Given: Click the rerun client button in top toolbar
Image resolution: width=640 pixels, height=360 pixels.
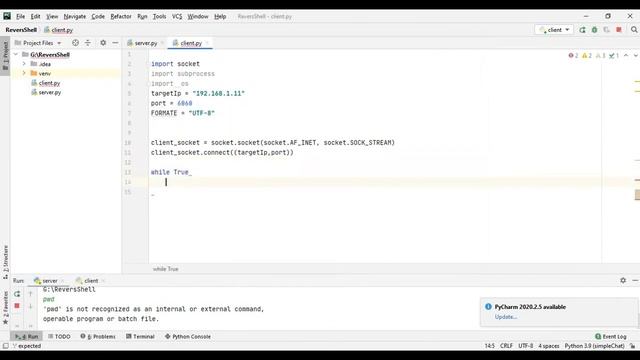Looking at the screenshot, I should [x=582, y=30].
